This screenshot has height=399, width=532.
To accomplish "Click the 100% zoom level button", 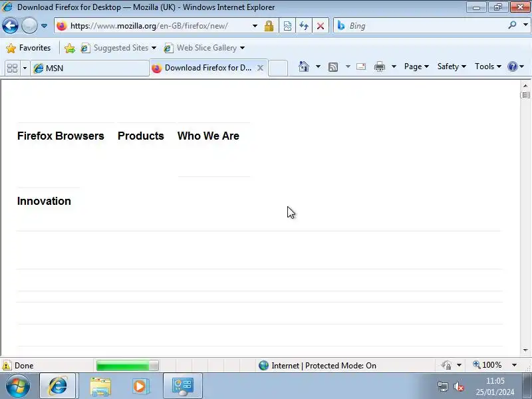I will click(x=487, y=365).
